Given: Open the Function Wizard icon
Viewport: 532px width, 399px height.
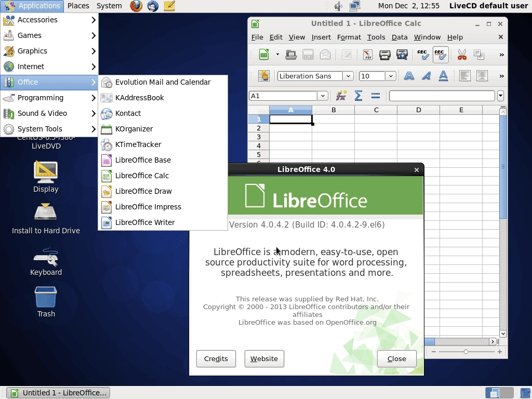Looking at the screenshot, I should pos(341,96).
